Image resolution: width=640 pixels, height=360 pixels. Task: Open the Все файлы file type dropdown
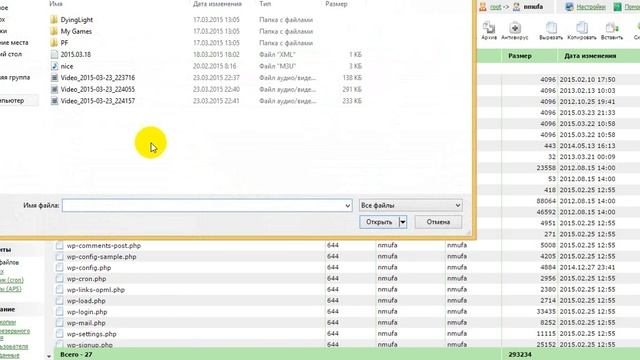point(411,205)
